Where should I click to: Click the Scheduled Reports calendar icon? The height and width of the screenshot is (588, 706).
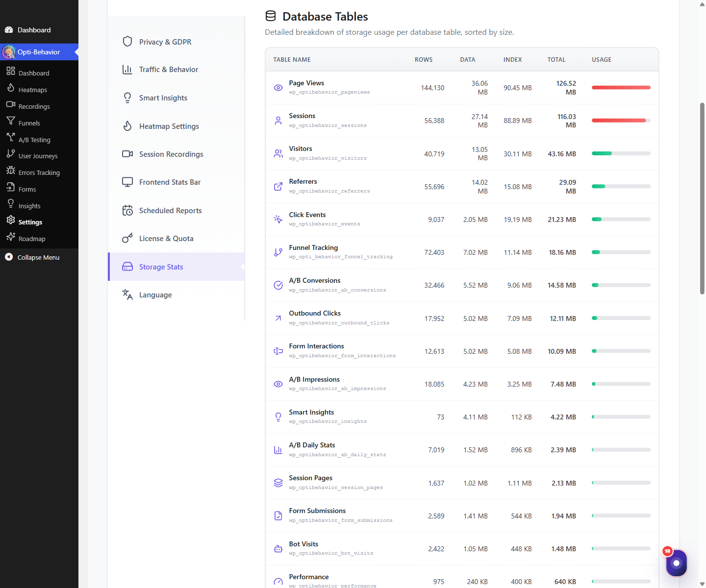(127, 211)
